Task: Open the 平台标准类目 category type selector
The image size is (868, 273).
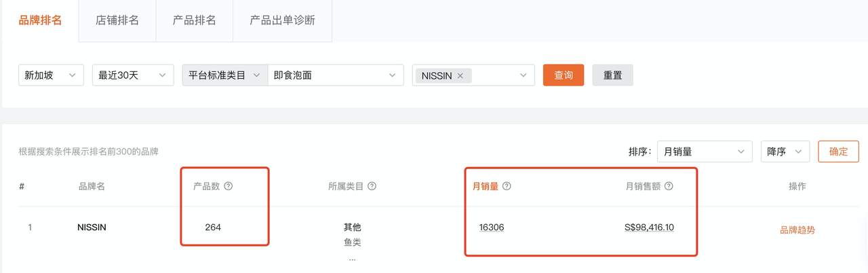Action: point(225,75)
